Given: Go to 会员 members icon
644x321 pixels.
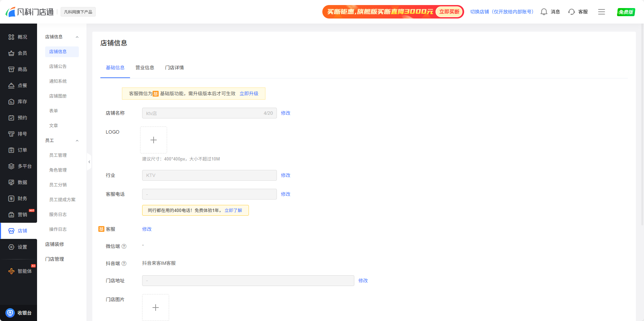Looking at the screenshot, I should pyautogui.click(x=11, y=53).
